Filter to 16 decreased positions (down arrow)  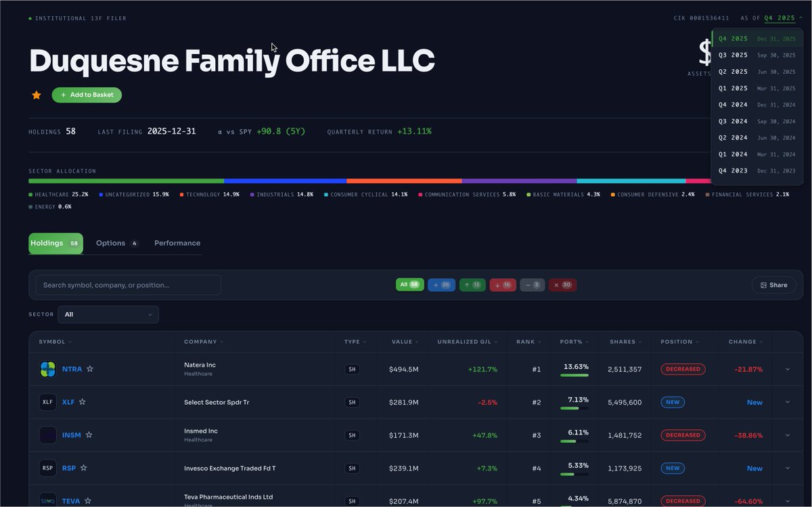pyautogui.click(x=503, y=285)
